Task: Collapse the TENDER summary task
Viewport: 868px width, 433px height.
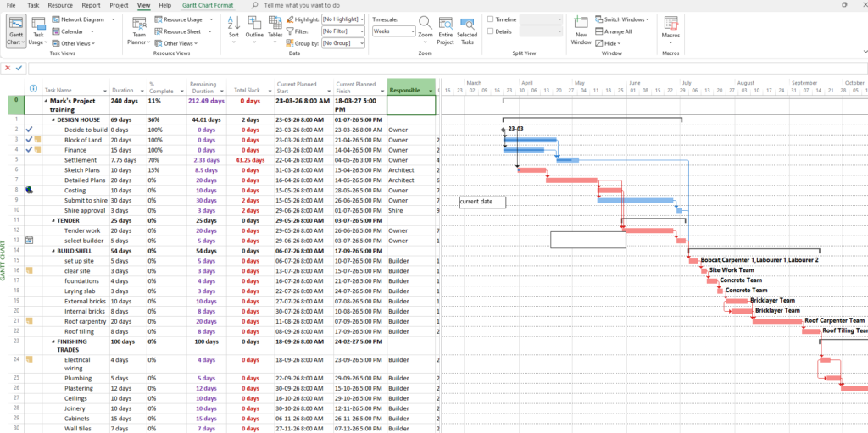Action: (53, 220)
